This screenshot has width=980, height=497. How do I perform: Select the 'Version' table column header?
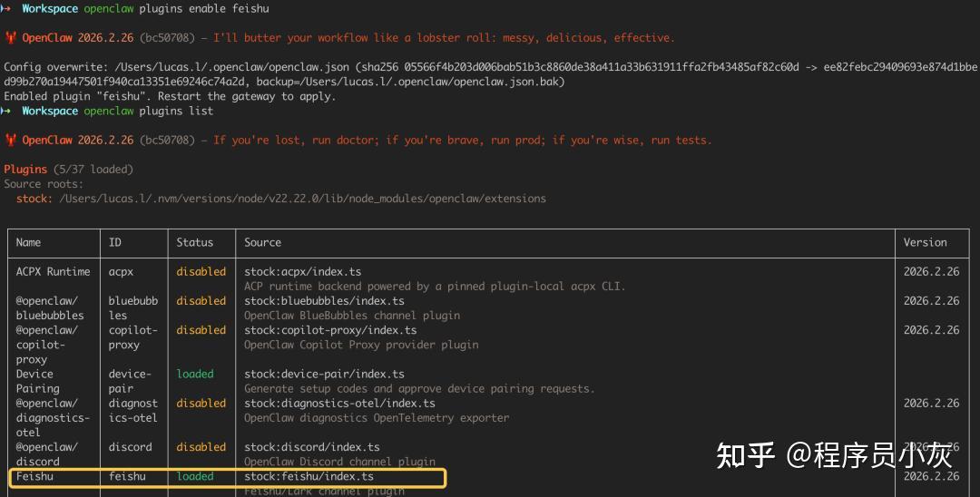925,242
